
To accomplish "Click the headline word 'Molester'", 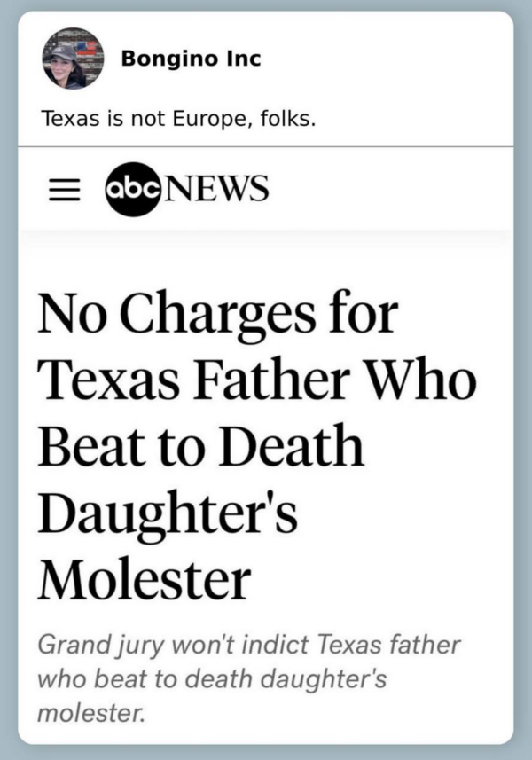I will pyautogui.click(x=144, y=580).
